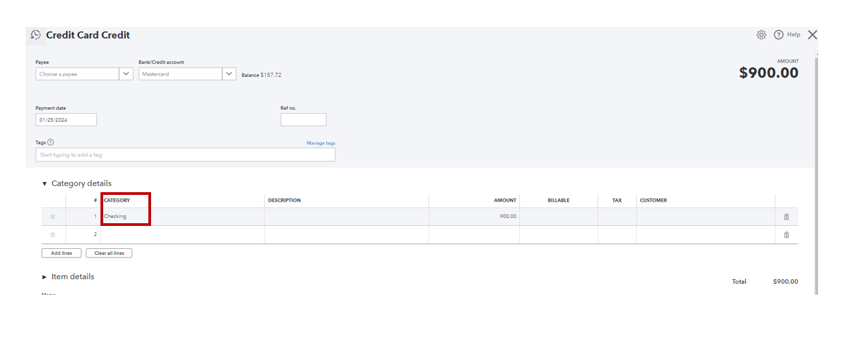The image size is (868, 352).
Task: Open the Manage tags link
Action: pyautogui.click(x=320, y=143)
